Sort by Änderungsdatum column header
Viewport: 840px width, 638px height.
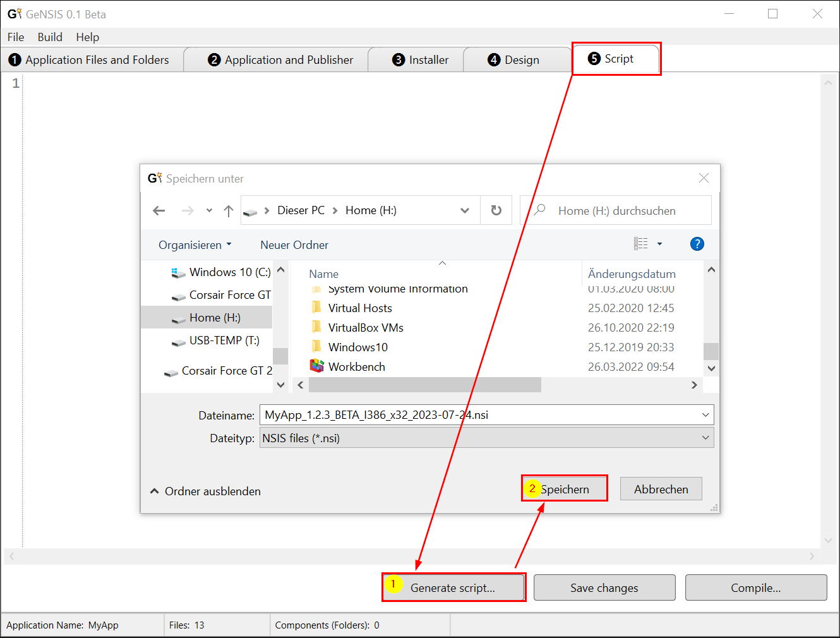[x=632, y=274]
